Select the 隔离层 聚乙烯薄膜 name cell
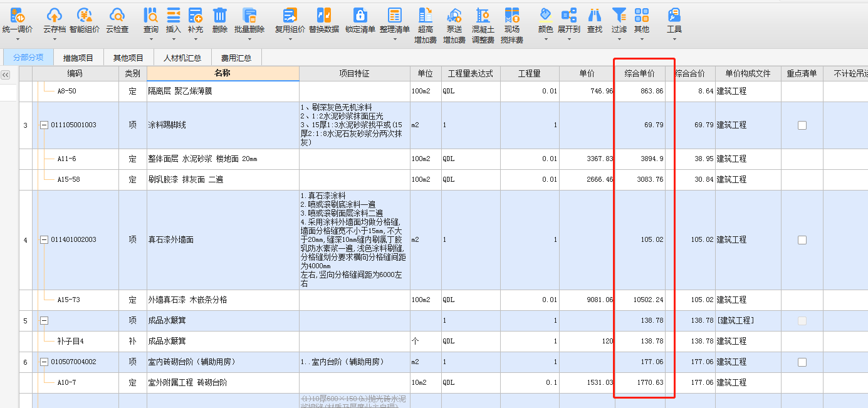 [222, 92]
